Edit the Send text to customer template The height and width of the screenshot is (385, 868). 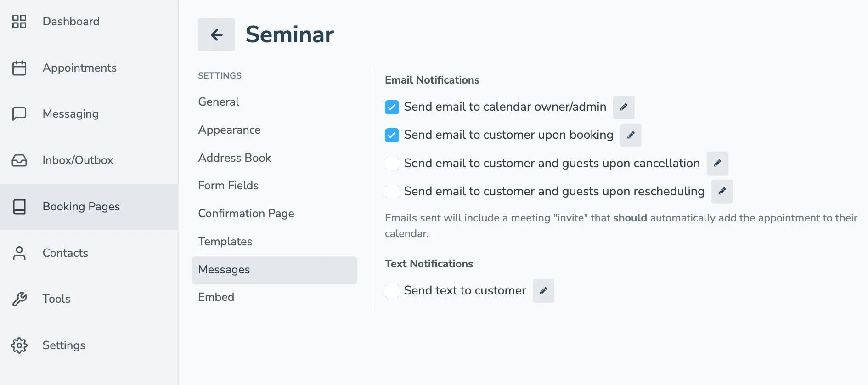point(543,290)
